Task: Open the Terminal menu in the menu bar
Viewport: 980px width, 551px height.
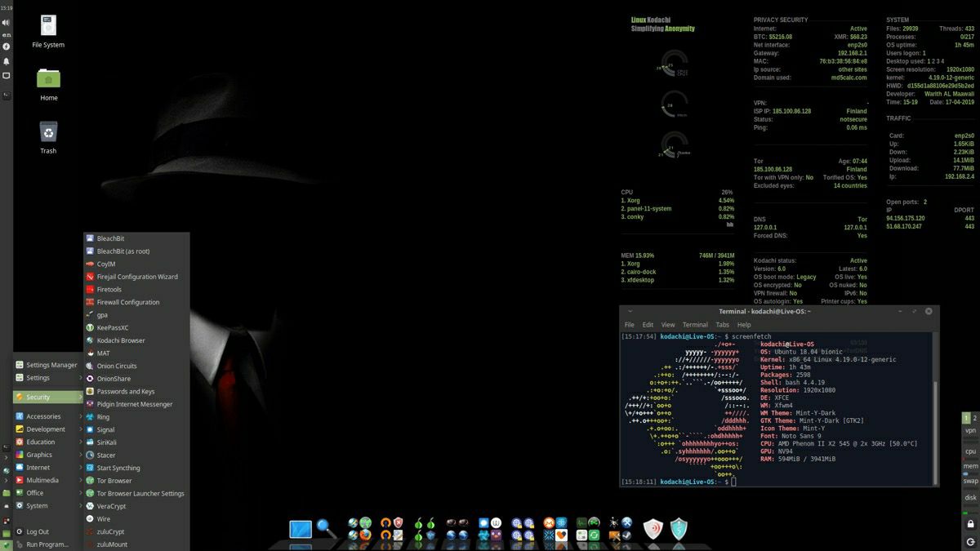Action: click(695, 325)
